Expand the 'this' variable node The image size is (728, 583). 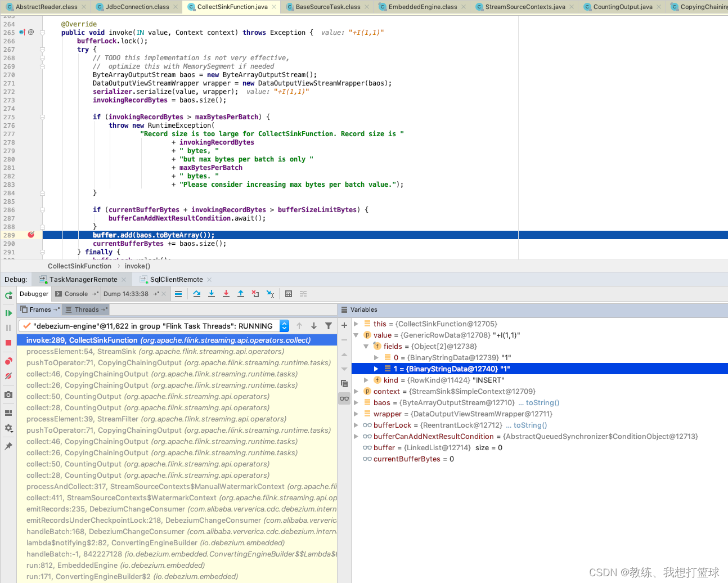pos(356,324)
